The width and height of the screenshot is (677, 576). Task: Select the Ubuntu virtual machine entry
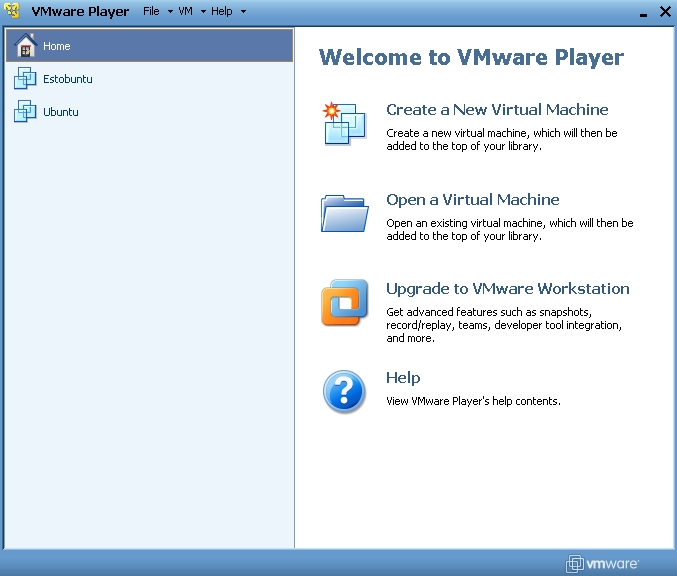click(149, 112)
